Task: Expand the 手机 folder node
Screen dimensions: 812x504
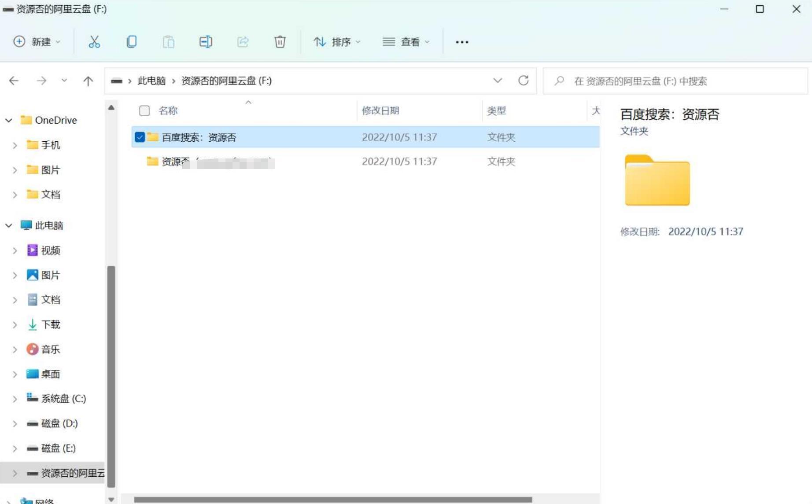Action: [x=15, y=145]
